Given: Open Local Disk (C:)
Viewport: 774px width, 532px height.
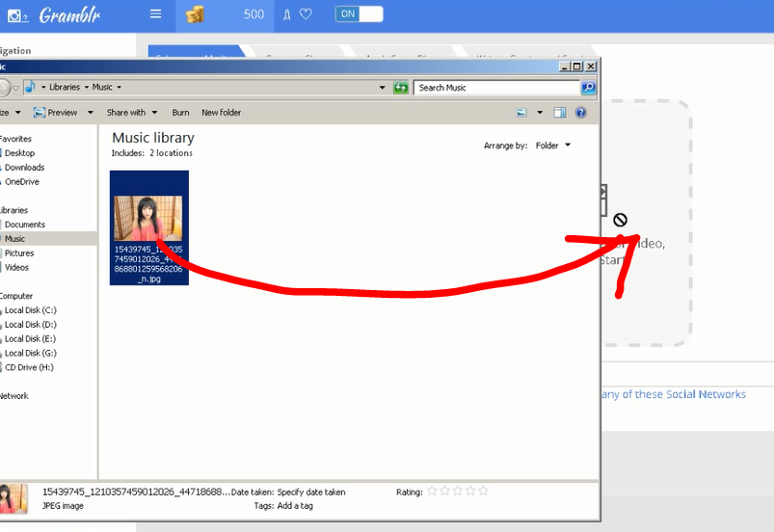Looking at the screenshot, I should tap(31, 310).
